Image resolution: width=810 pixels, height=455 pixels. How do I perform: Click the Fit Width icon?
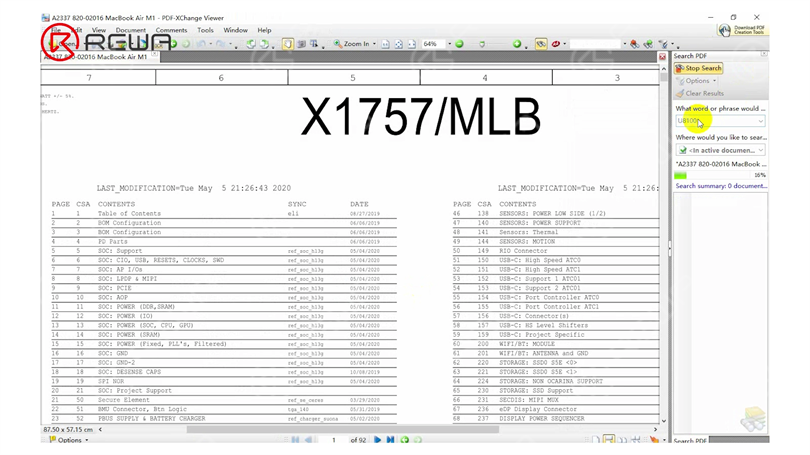pos(412,44)
